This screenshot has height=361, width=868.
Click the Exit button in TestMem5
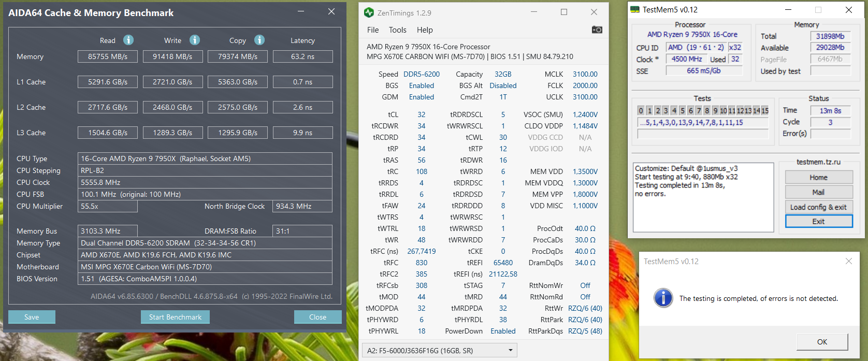pos(818,221)
